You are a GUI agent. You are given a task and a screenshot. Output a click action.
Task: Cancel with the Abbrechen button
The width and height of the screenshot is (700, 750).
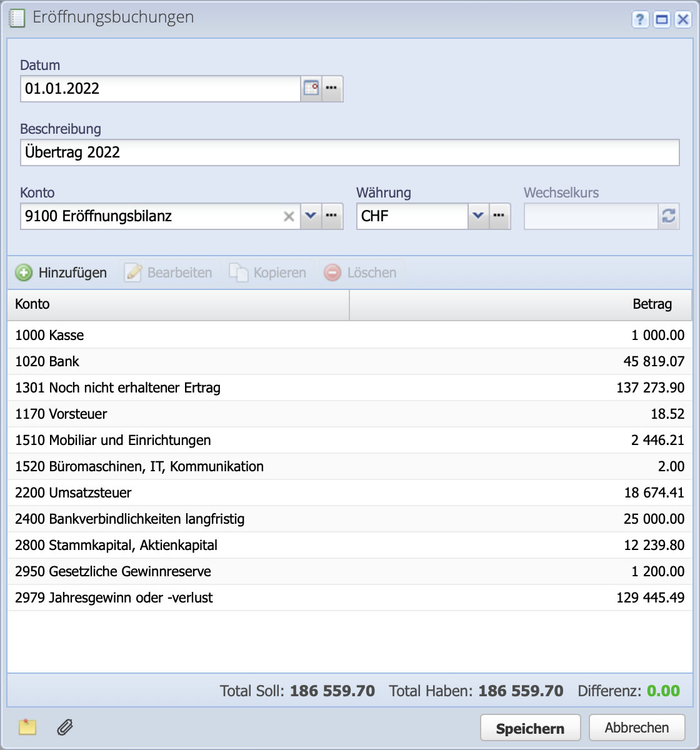point(636,728)
